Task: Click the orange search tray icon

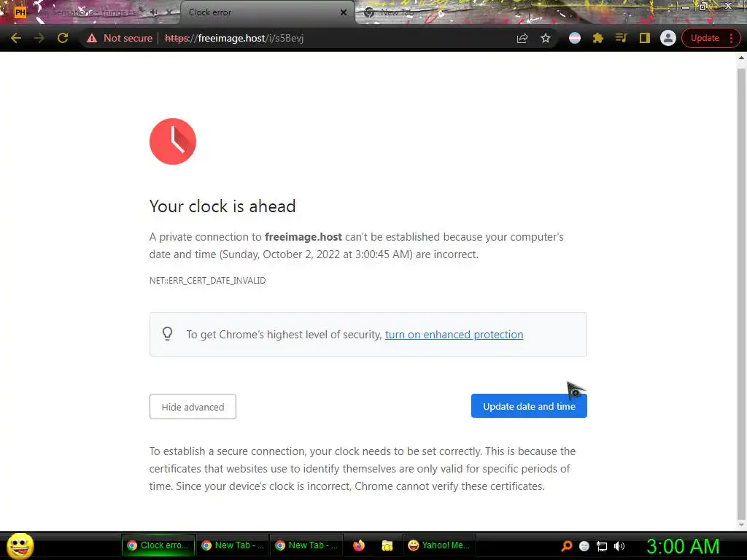Action: (567, 546)
